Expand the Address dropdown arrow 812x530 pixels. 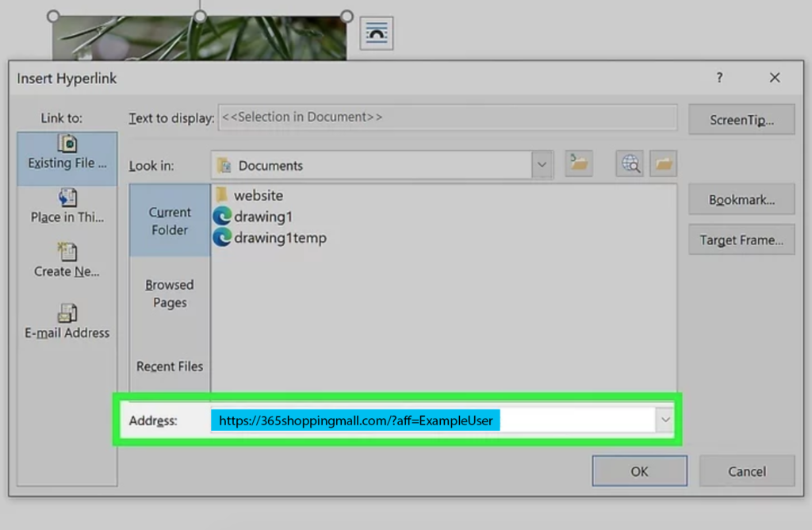665,421
